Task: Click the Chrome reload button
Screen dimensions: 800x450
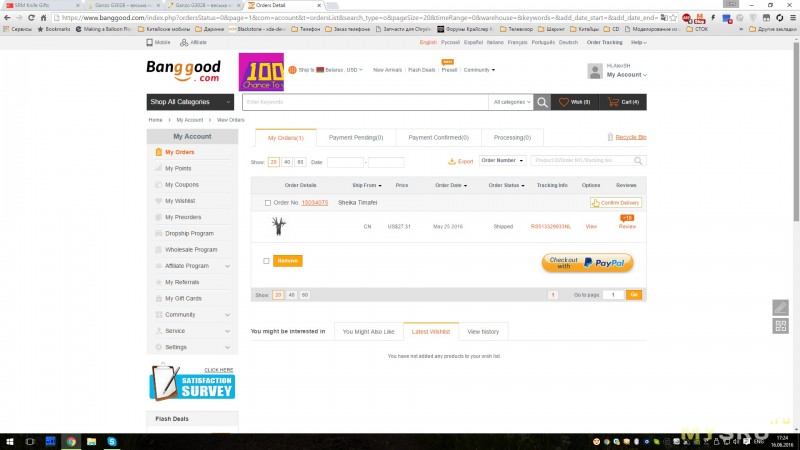Action: tap(31, 17)
